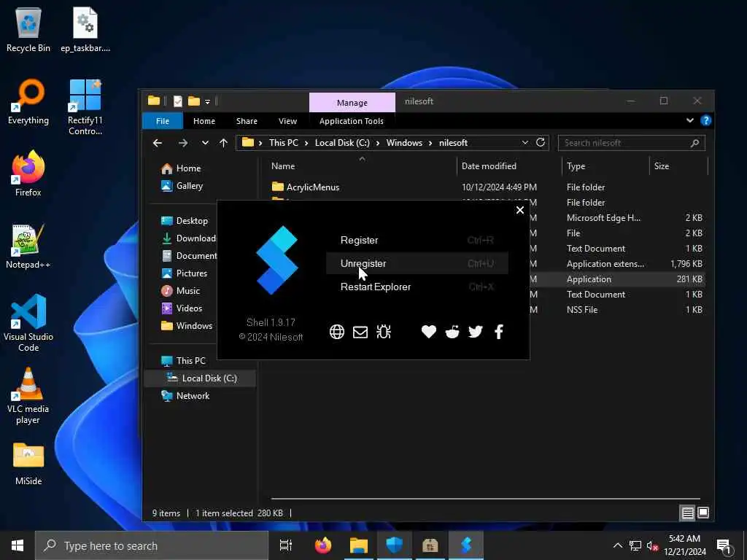
Task: Open Desktop in the navigation pane
Action: click(192, 220)
